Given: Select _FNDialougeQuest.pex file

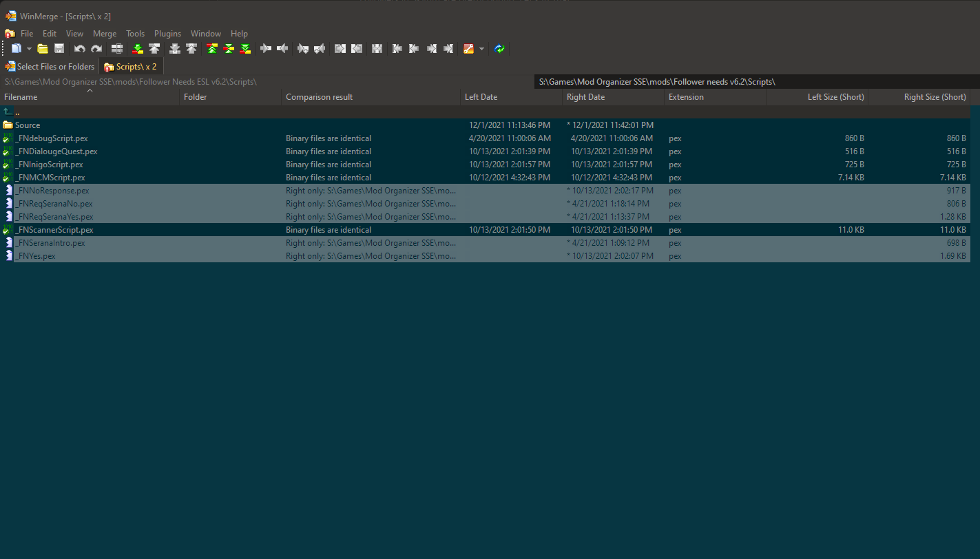Looking at the screenshot, I should click(x=485, y=151).
